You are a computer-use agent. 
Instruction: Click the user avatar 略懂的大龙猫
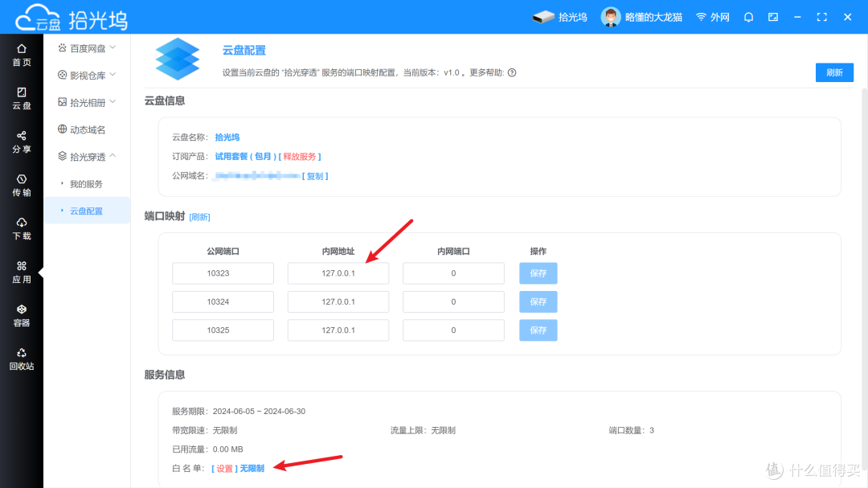(641, 17)
